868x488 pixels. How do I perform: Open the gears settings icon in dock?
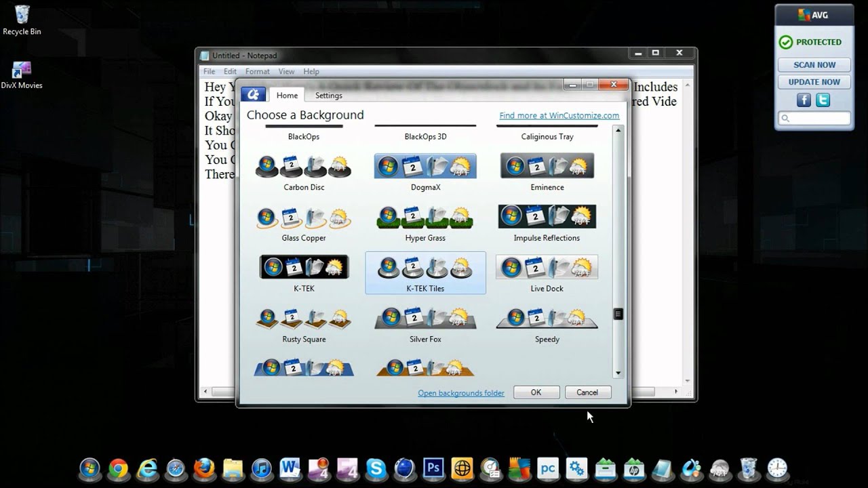coord(576,468)
